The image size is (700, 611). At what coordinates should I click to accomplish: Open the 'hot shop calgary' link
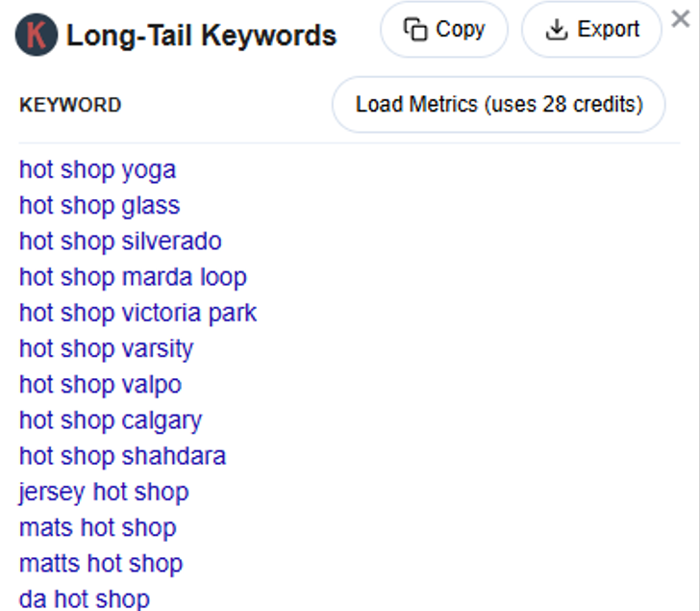[x=111, y=420]
